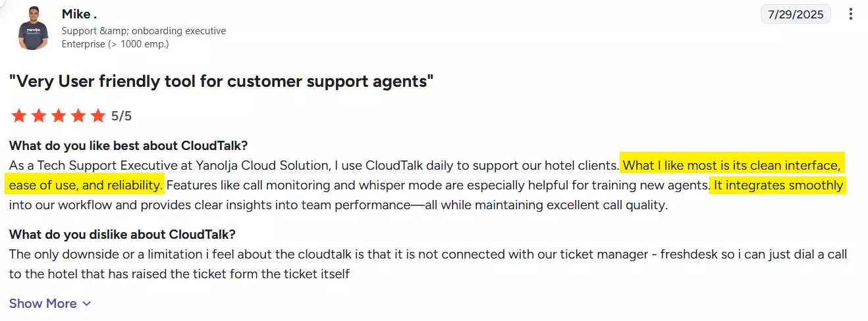Click the highlighted 'clean interface' sentence
Viewport: 868px width, 321px height.
click(424, 175)
